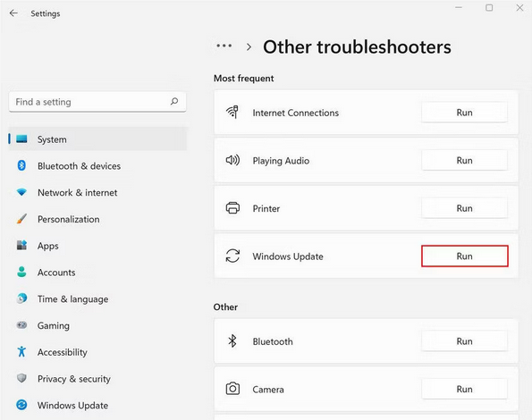
Task: Run the Bluetooth troubleshooter
Action: [464, 341]
